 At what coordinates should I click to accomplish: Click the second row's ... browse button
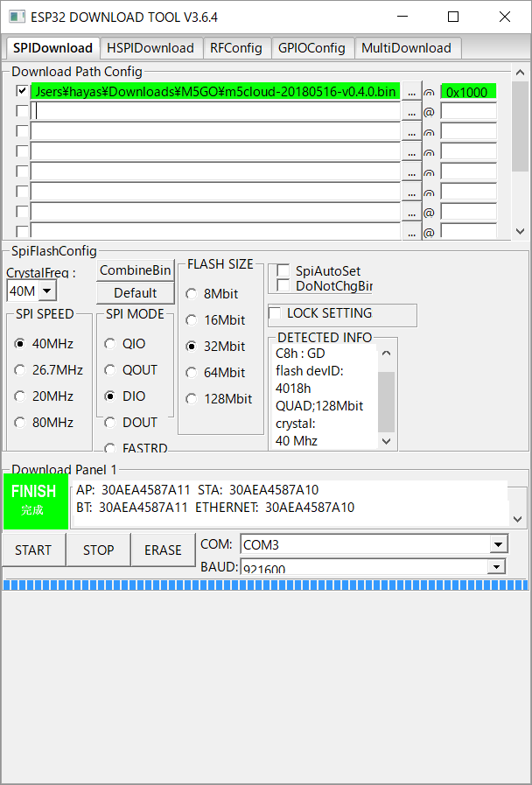pos(411,113)
